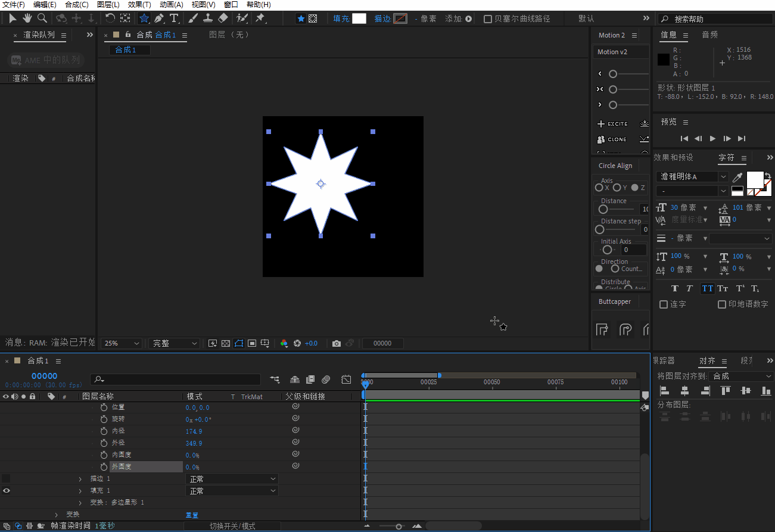Screen dimensions: 775x532
Task: Enable the 贝塞尔曲线路径 checkbox
Action: [x=488, y=19]
